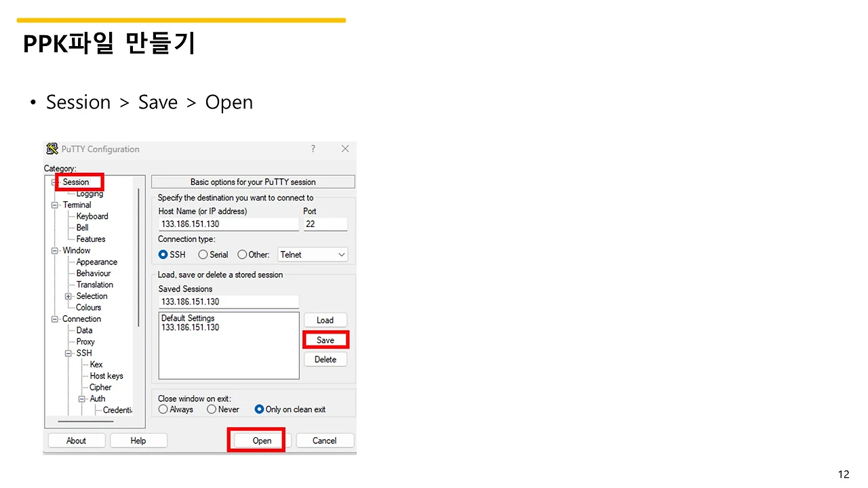Select the Kex category

pos(96,365)
